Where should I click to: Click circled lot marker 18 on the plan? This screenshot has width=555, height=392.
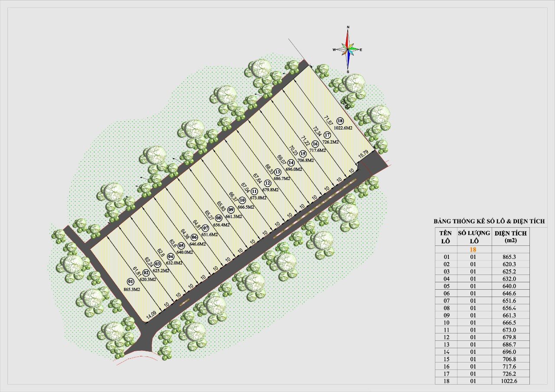click(x=340, y=121)
